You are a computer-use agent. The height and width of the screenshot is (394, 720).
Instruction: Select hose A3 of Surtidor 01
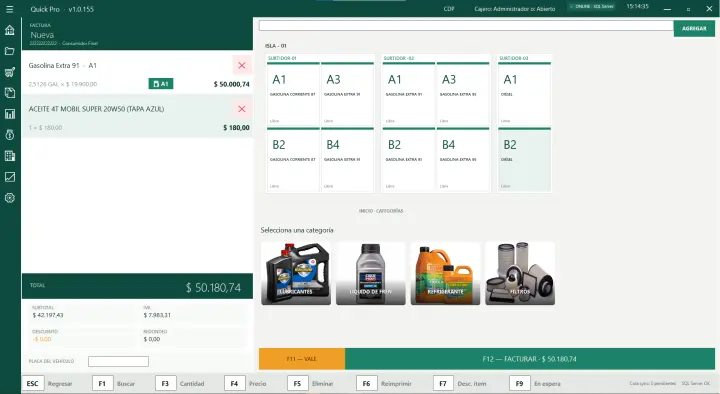pyautogui.click(x=347, y=95)
